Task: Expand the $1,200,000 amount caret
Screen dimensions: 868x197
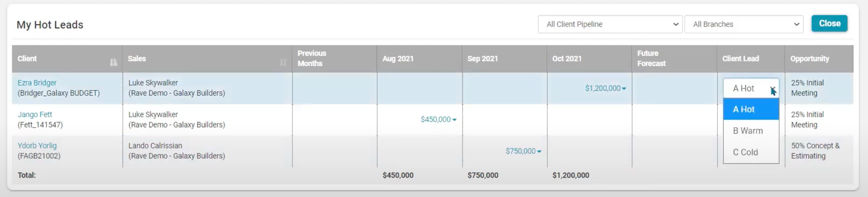Action: [x=624, y=88]
